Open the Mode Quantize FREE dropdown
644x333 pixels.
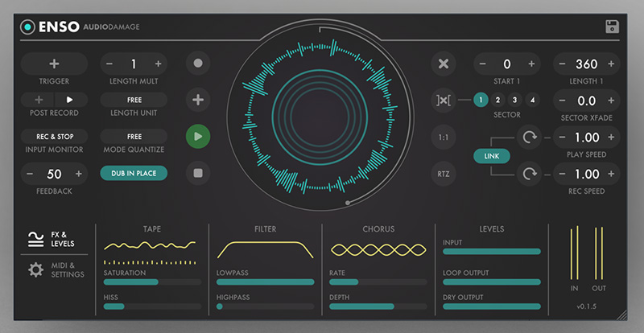click(x=134, y=136)
